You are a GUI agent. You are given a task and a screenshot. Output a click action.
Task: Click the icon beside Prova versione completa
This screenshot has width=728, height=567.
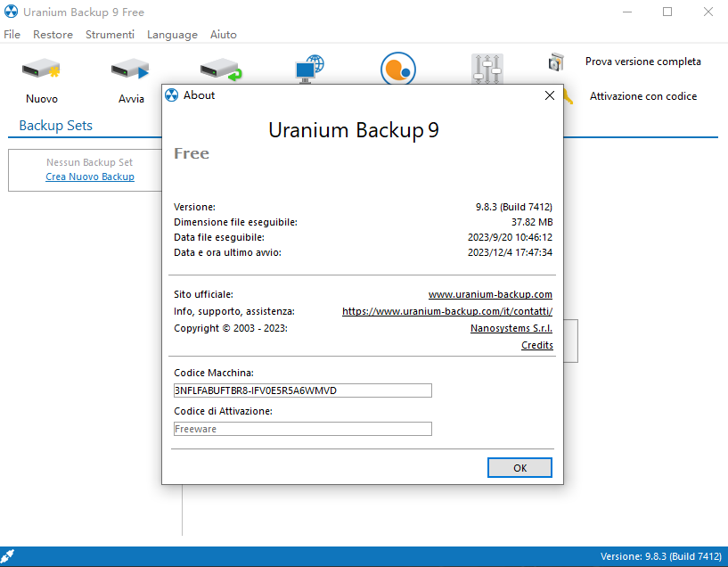pyautogui.click(x=556, y=62)
